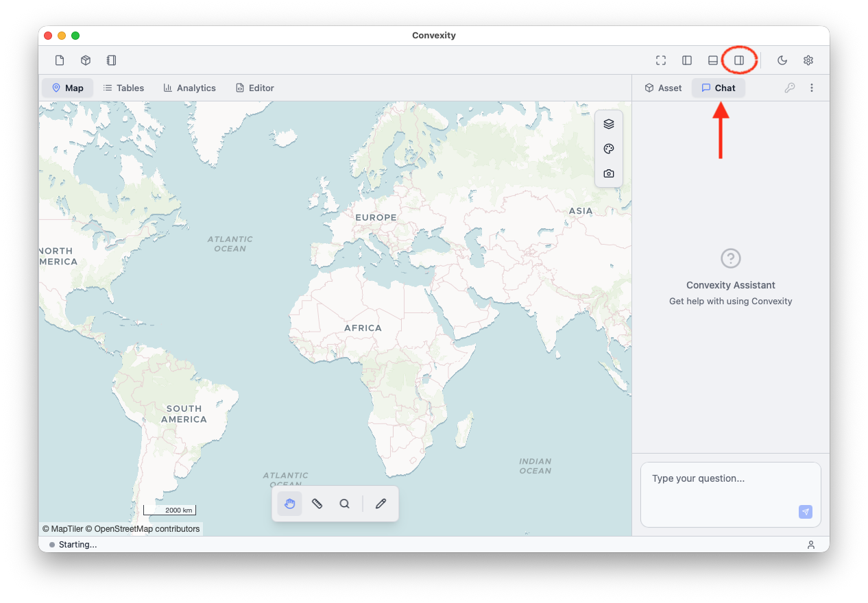Activate the map search magnifier tool
Viewport: 868px width, 603px height.
[x=345, y=504]
